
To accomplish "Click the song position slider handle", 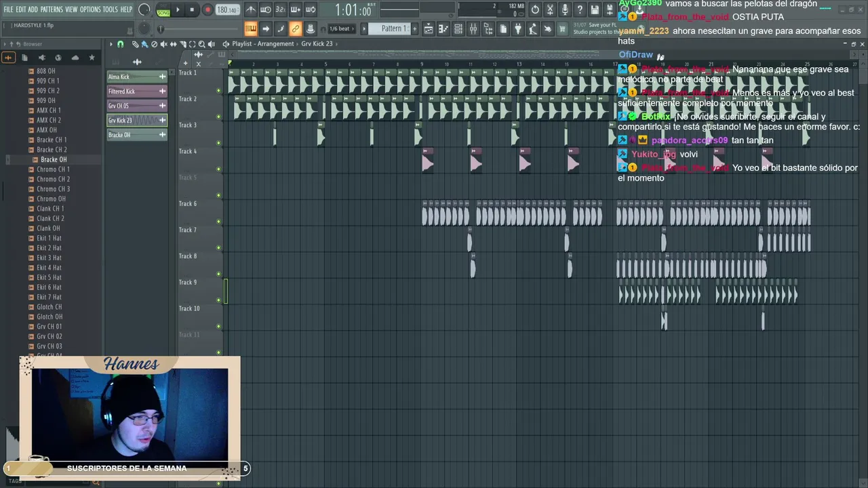I will click(161, 29).
